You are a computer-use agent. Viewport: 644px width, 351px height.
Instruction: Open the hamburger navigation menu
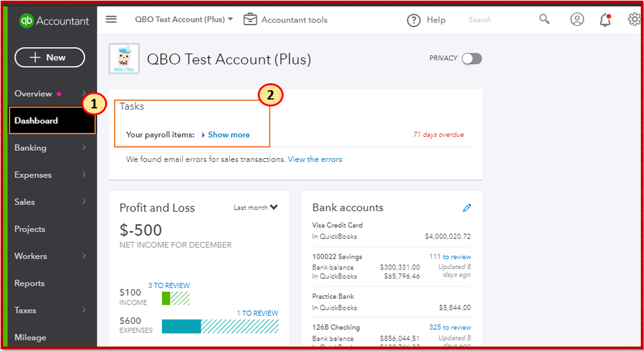[x=111, y=19]
